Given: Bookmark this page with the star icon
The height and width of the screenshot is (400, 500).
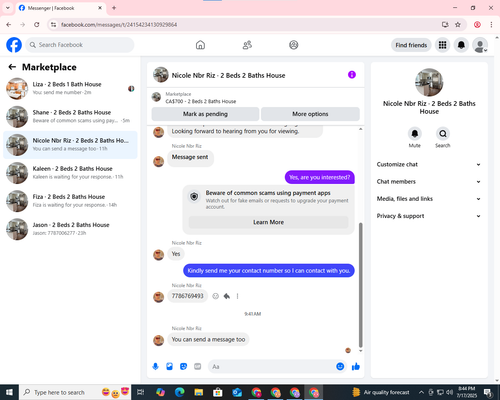Looking at the screenshot, I should [x=458, y=24].
